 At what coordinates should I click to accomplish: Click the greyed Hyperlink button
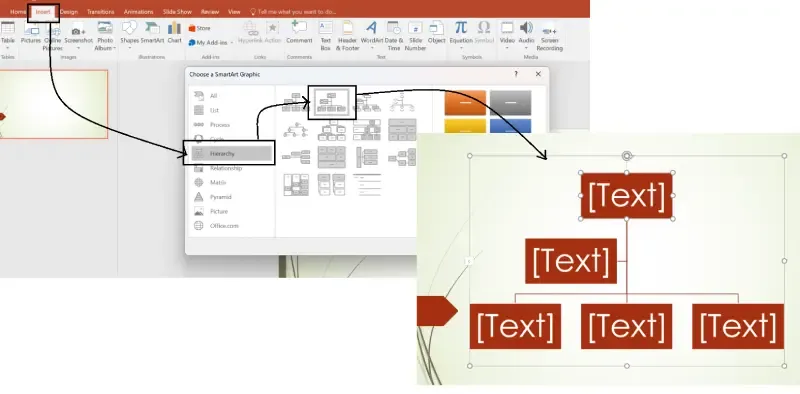[250, 33]
